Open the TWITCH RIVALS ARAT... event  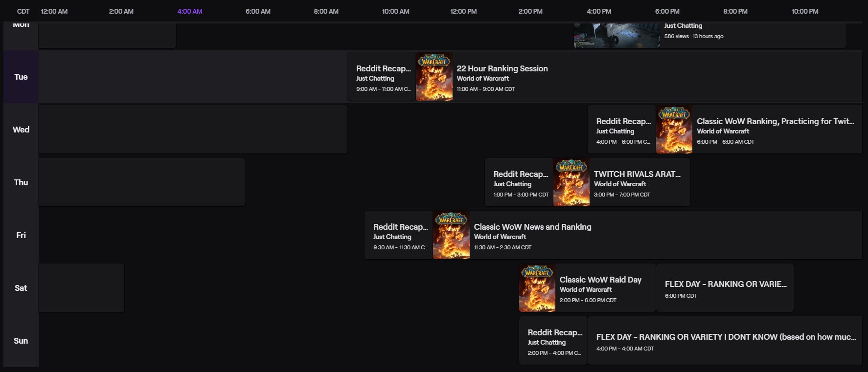point(622,182)
